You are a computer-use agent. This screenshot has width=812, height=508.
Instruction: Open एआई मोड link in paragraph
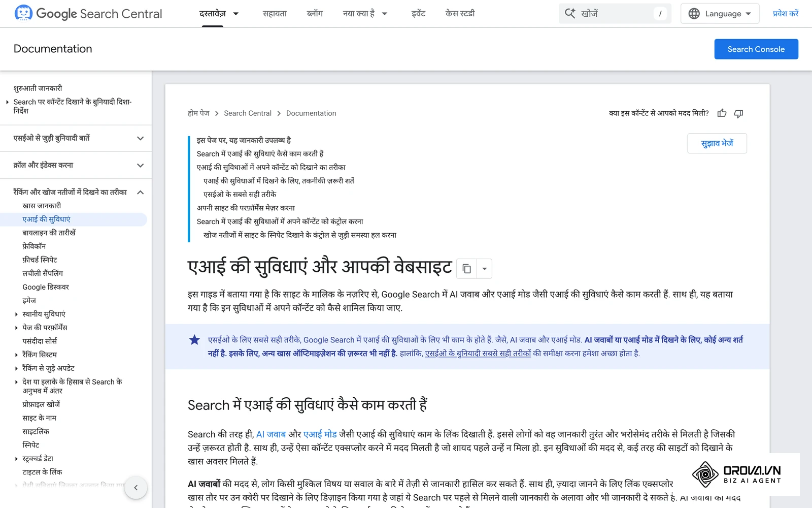tap(320, 434)
